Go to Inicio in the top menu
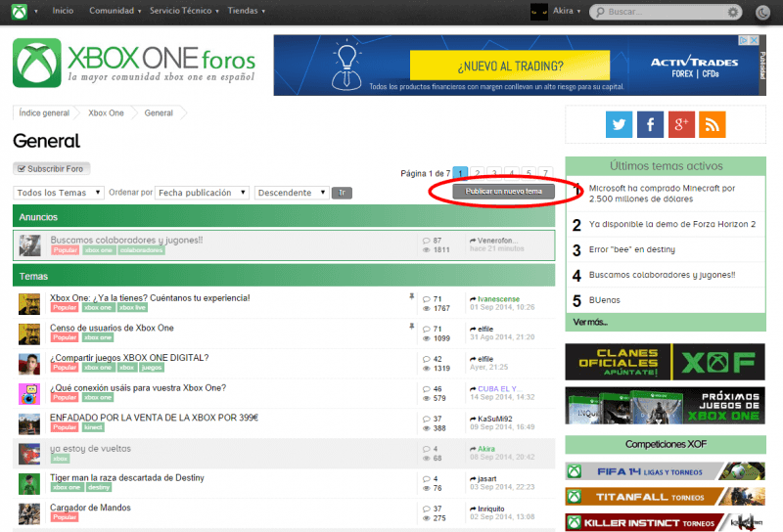 tap(63, 11)
